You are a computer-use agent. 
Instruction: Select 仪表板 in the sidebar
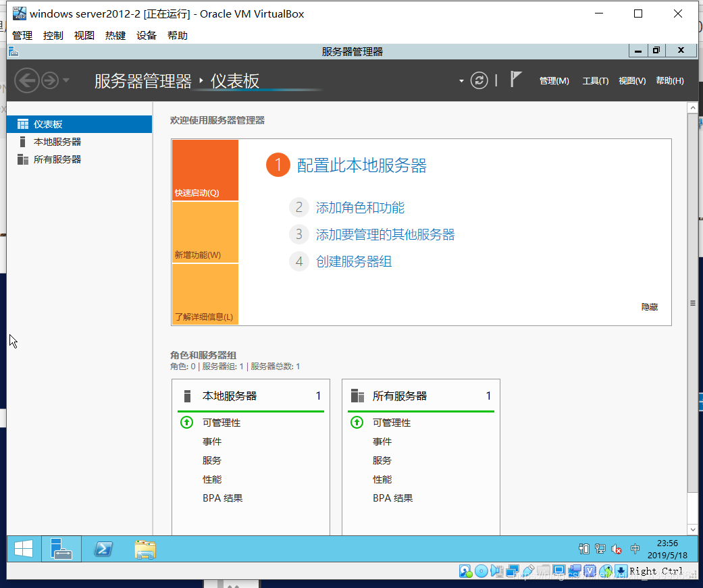(x=80, y=124)
